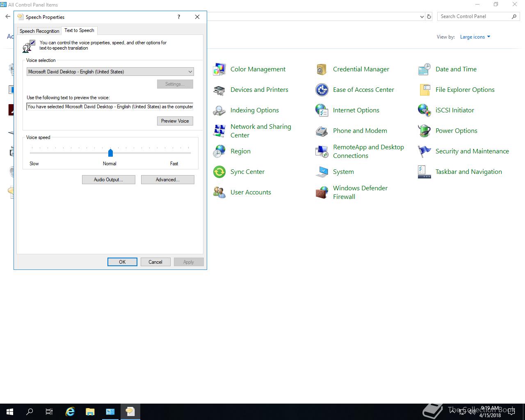Screen dimensions: 525x420
Task: Open the iSCSI Initiator icon
Action: click(425, 110)
